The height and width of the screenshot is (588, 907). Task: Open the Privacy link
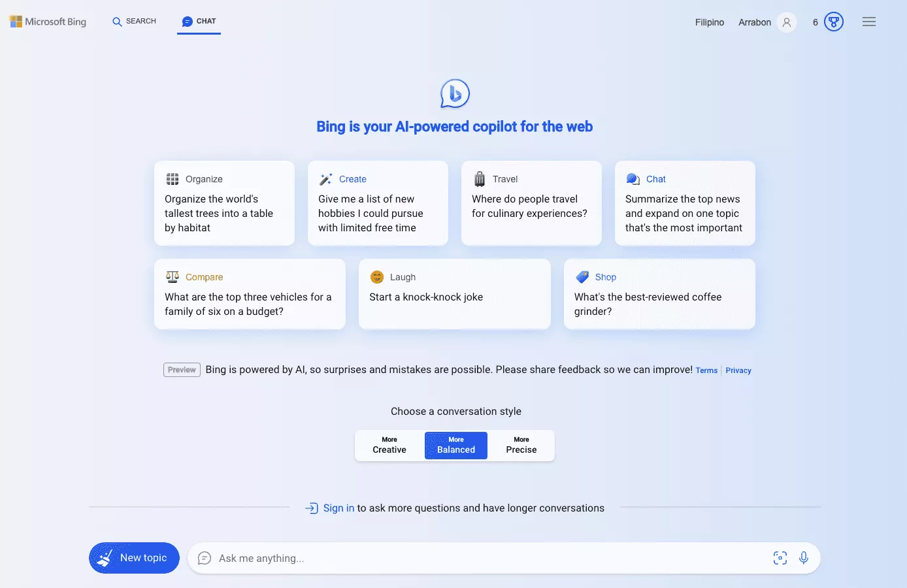(x=738, y=370)
